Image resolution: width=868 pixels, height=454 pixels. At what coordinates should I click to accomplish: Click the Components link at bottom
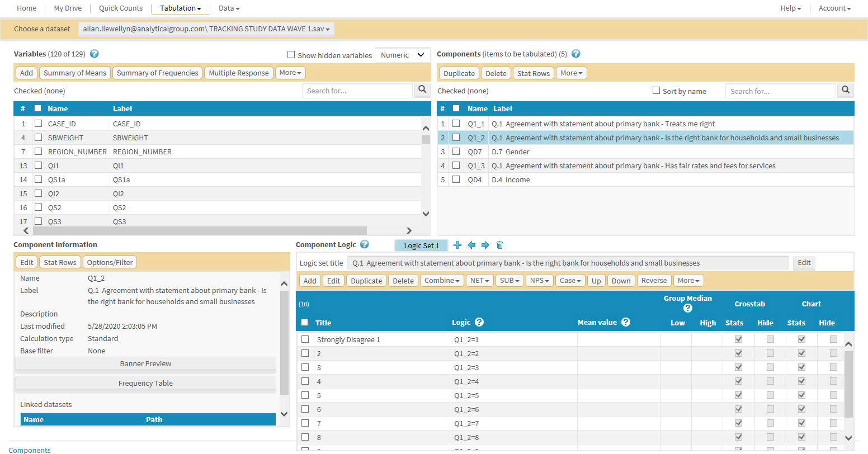click(x=30, y=450)
